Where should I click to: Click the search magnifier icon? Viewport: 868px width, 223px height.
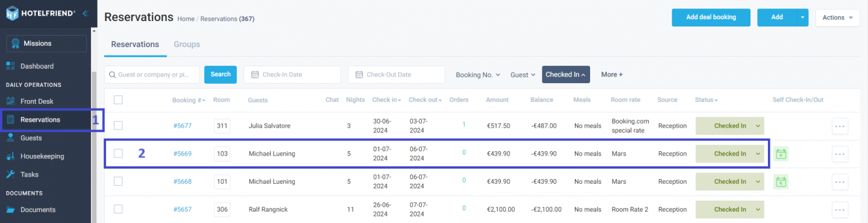pos(113,75)
